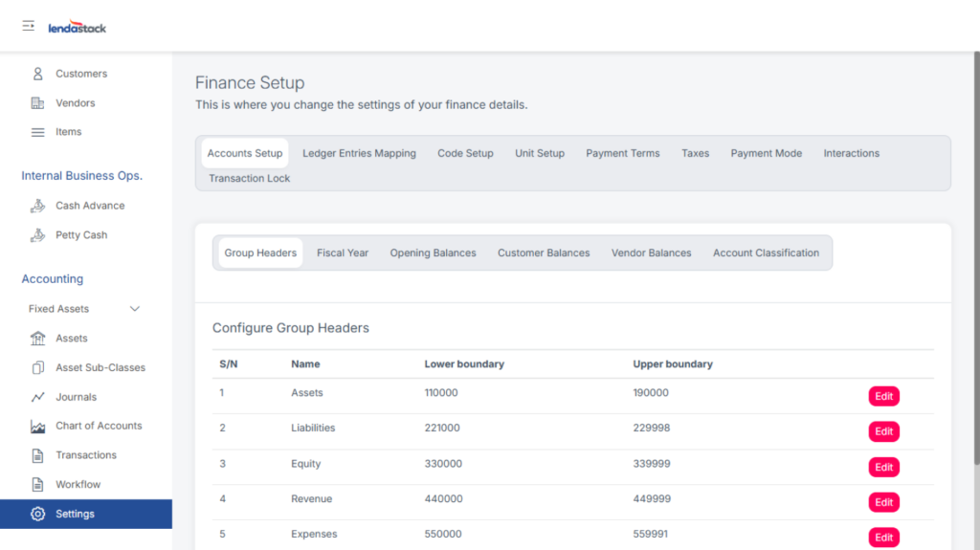Select the Fiscal Year sub-tab
Image resolution: width=980 pixels, height=550 pixels.
pos(343,253)
